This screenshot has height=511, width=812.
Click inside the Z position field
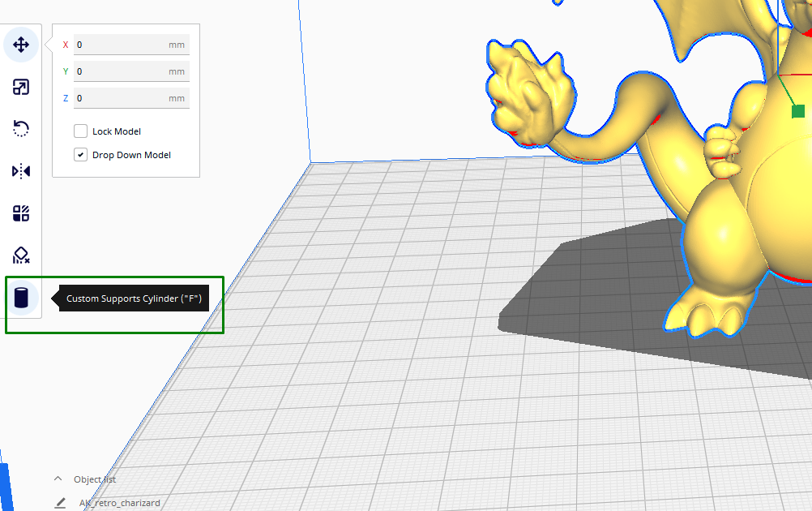click(130, 97)
